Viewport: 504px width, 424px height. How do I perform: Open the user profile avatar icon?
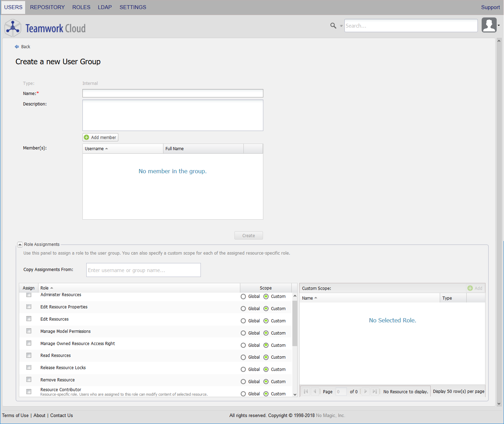point(489,25)
